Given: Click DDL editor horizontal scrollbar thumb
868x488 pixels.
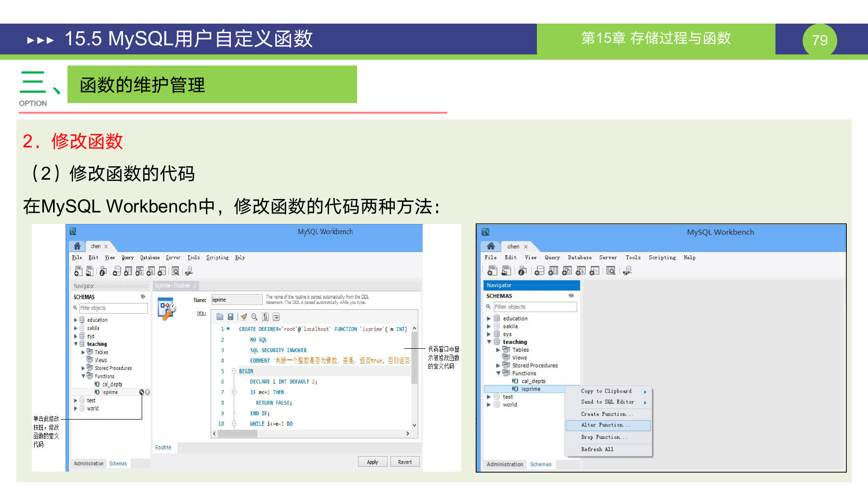Looking at the screenshot, I should (x=238, y=434).
